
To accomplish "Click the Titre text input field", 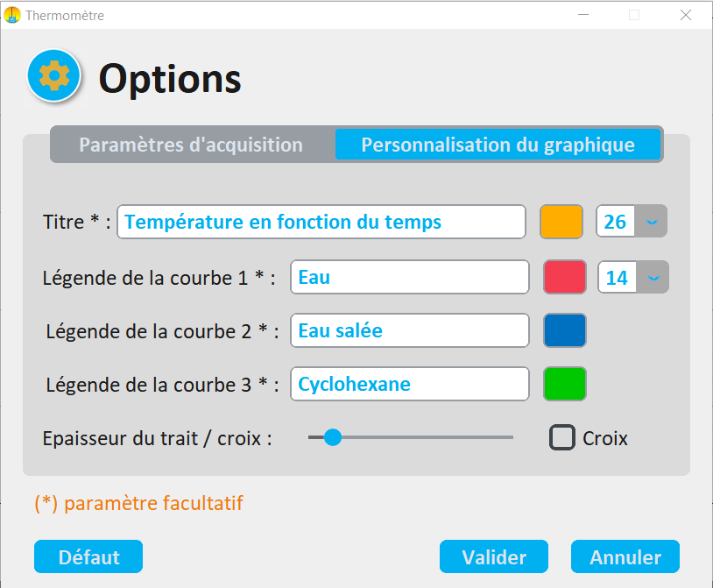I will (x=321, y=222).
